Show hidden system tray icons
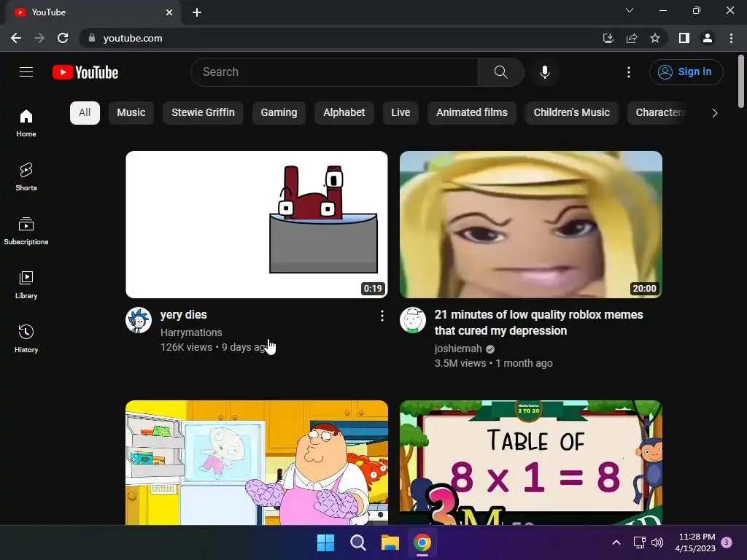747x560 pixels. tap(616, 542)
